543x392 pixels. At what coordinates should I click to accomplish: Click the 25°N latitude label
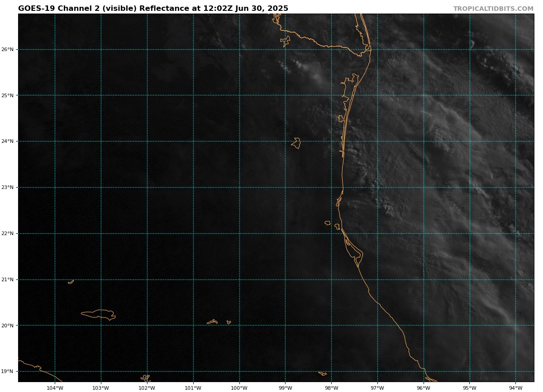click(8, 95)
